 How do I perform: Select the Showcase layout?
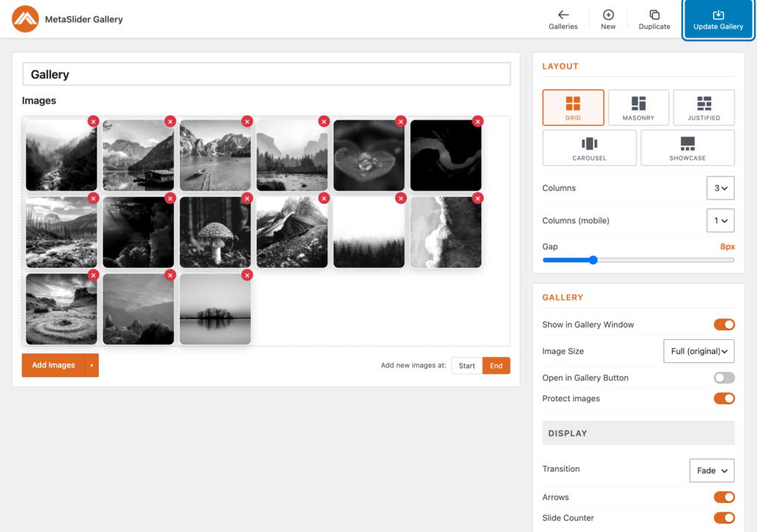(x=688, y=148)
